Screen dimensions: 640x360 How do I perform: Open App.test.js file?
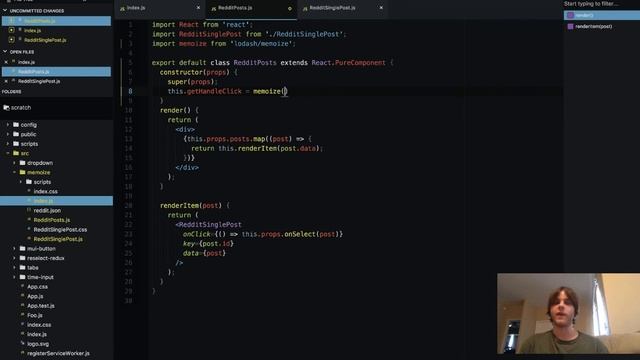click(x=41, y=306)
